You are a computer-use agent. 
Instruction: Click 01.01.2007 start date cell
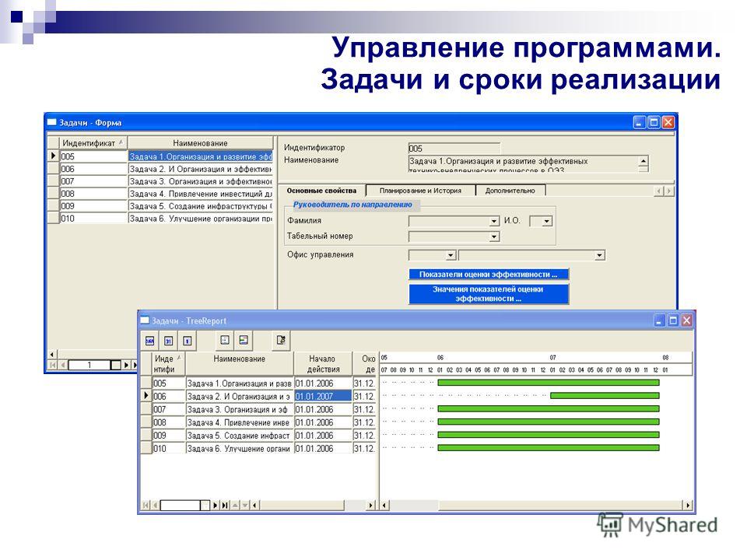(323, 396)
